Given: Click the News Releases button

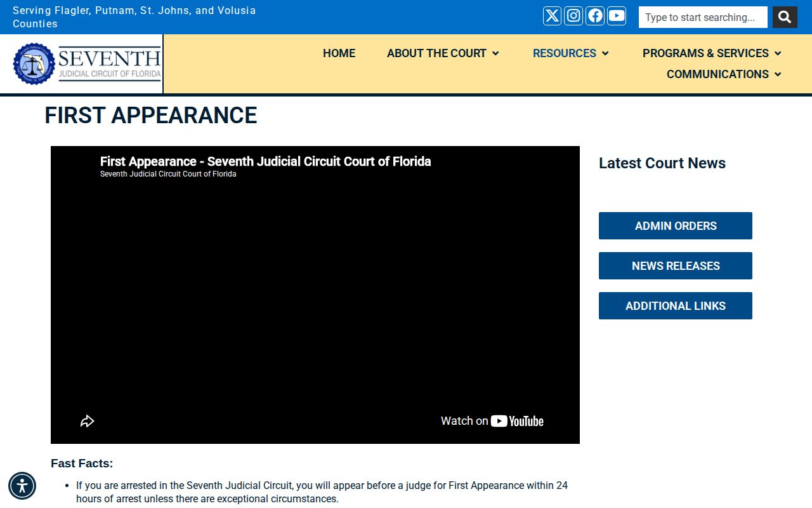Looking at the screenshot, I should [676, 265].
